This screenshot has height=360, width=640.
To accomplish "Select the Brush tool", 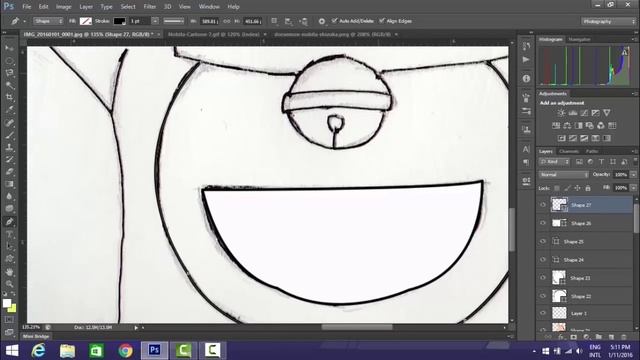I will 9,135.
